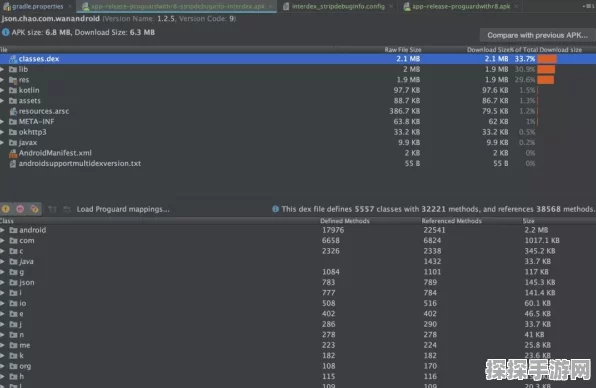Click the AndroidManifest.xml file icon
The width and height of the screenshot is (596, 388).
tap(13, 153)
